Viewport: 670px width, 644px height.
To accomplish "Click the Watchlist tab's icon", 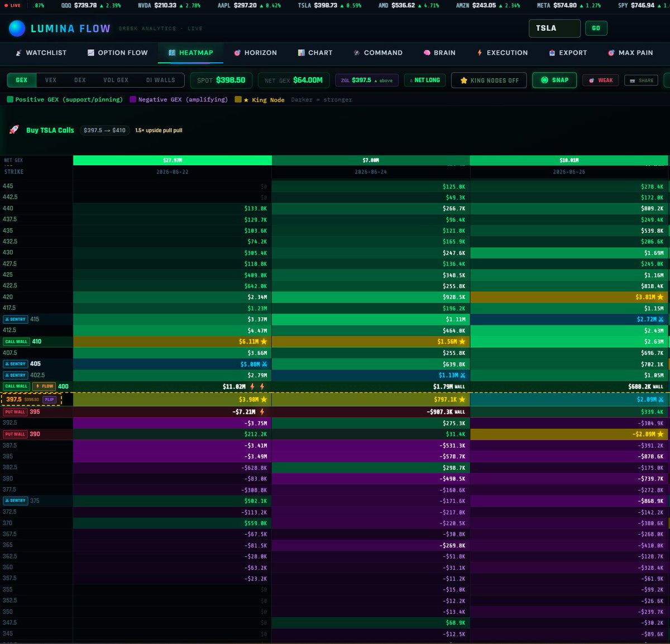I will pos(19,52).
